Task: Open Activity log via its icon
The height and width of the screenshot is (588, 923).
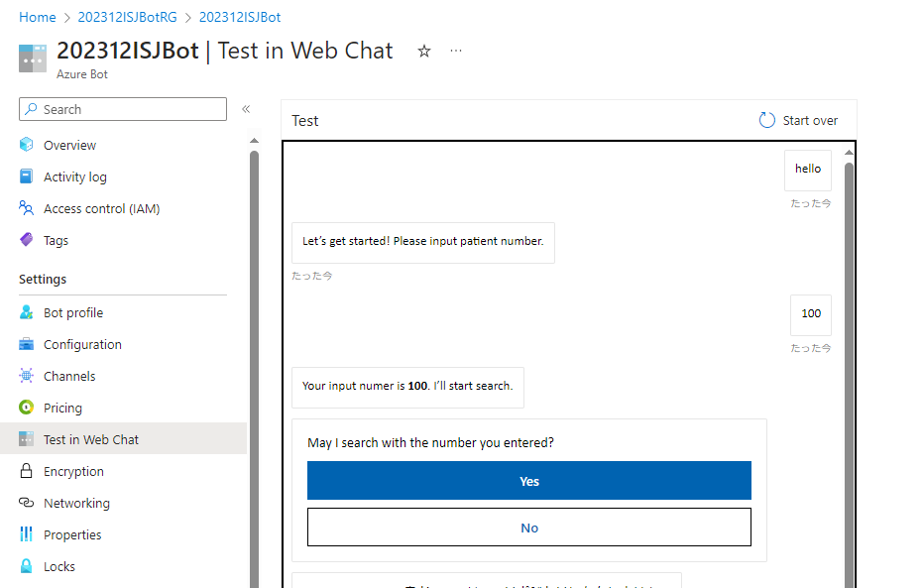Action: 27,176
